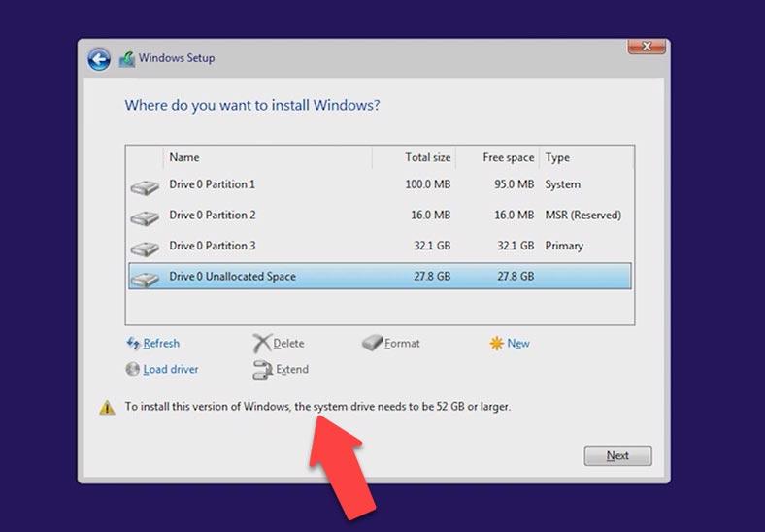Click the Refresh icon
Image resolution: width=765 pixels, height=532 pixels.
pos(133,343)
